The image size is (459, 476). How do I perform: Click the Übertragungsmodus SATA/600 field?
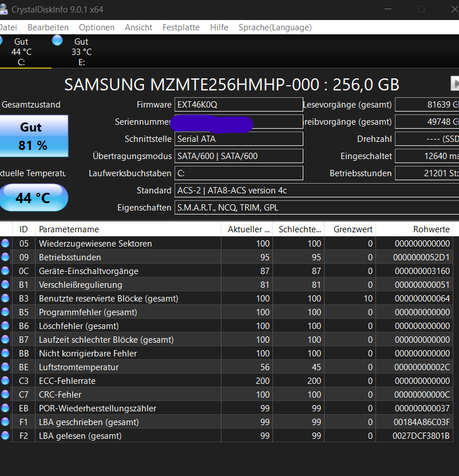(239, 156)
